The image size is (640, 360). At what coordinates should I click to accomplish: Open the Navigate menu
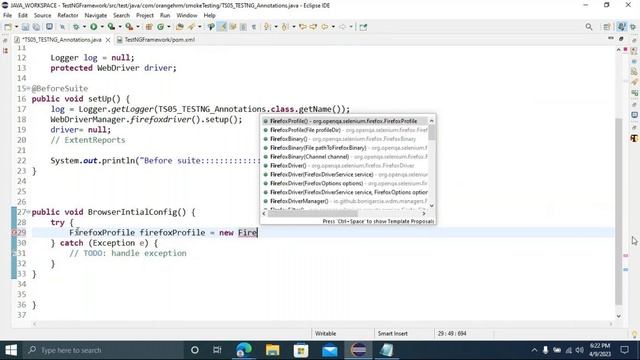[96, 15]
